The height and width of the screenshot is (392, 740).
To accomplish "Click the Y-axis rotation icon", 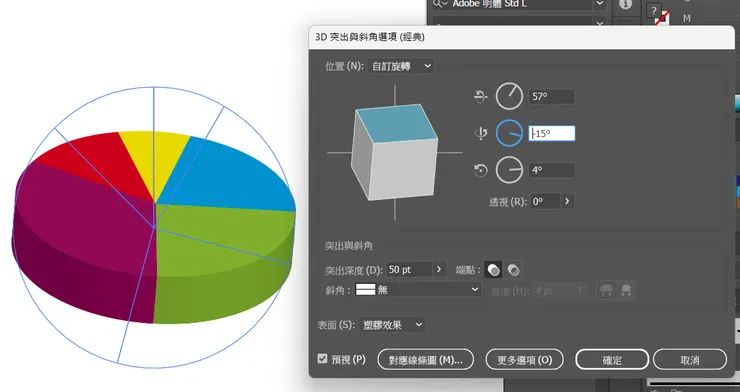I will (x=480, y=133).
